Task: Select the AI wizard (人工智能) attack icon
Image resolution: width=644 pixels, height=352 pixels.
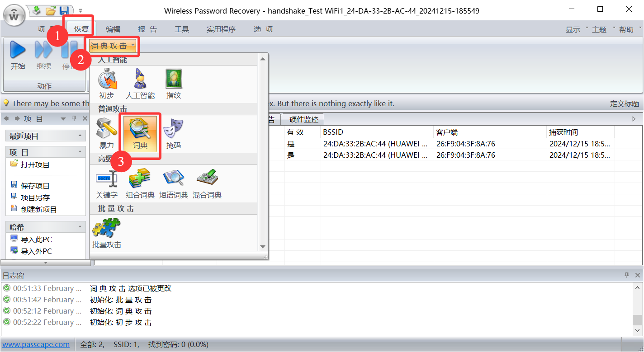Action: coord(140,79)
